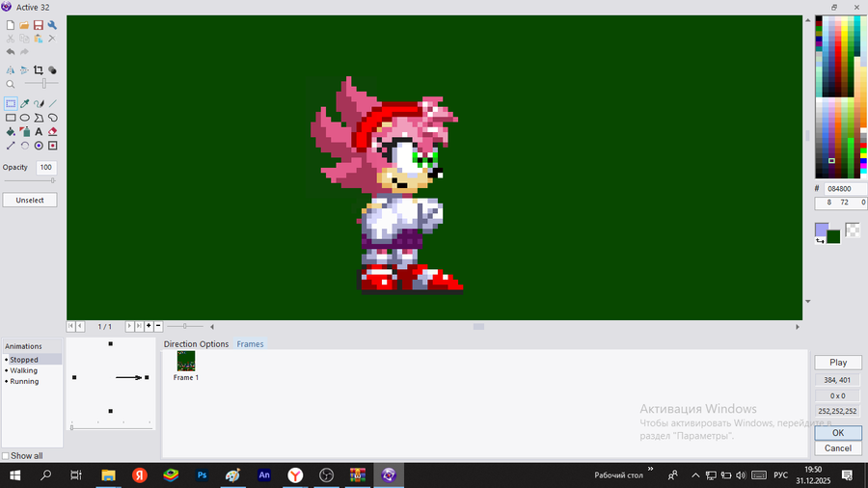Click the New (clear image) icon
Screen dimensions: 868x488
click(x=11, y=25)
